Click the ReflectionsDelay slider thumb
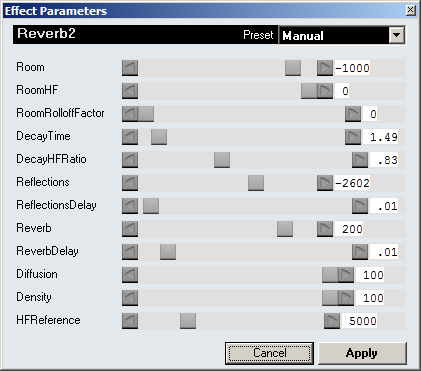The width and height of the screenshot is (421, 371). pos(151,206)
